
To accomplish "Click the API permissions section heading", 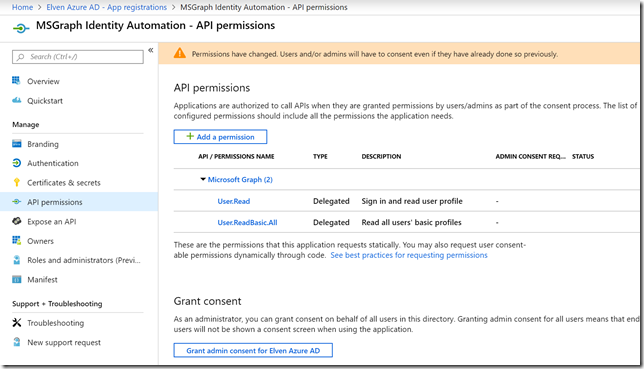I will coord(212,88).
